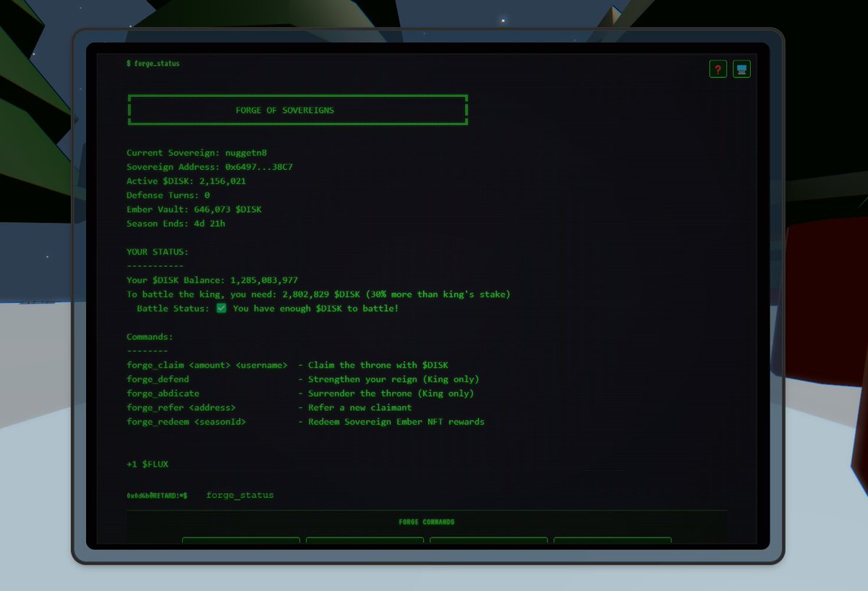Expand the Commands section header

click(149, 336)
